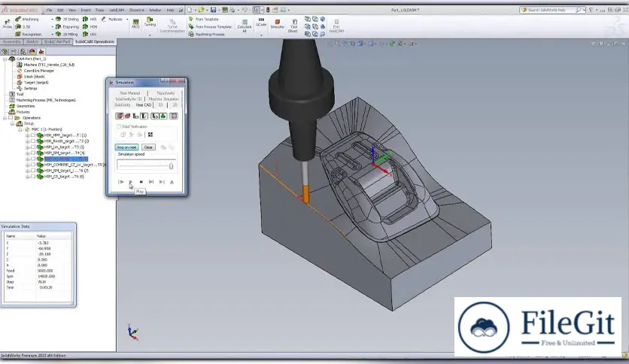Tick the checkbox next to HSM_CS_target operation
This screenshot has height=364, width=629.
[33, 176]
